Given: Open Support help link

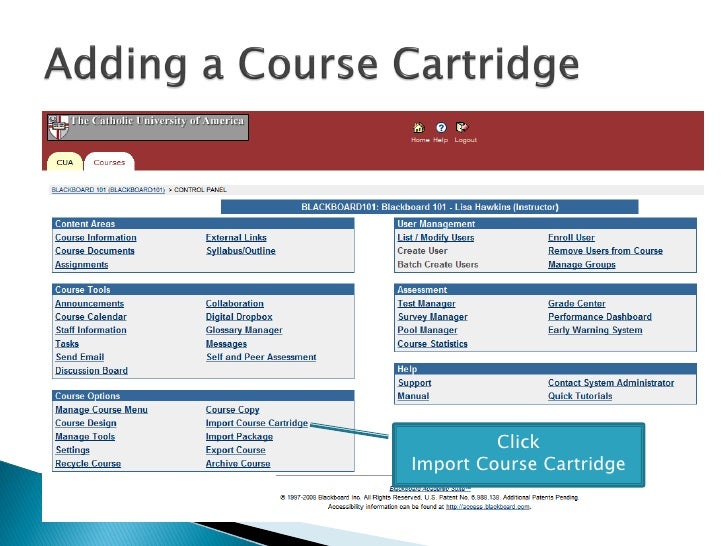Looking at the screenshot, I should pos(414,383).
